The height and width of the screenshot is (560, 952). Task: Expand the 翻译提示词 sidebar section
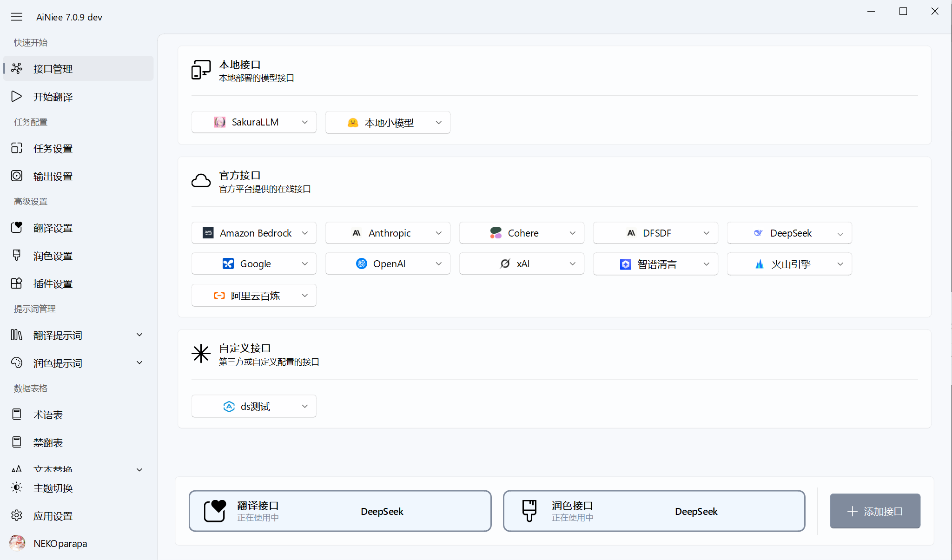[139, 335]
